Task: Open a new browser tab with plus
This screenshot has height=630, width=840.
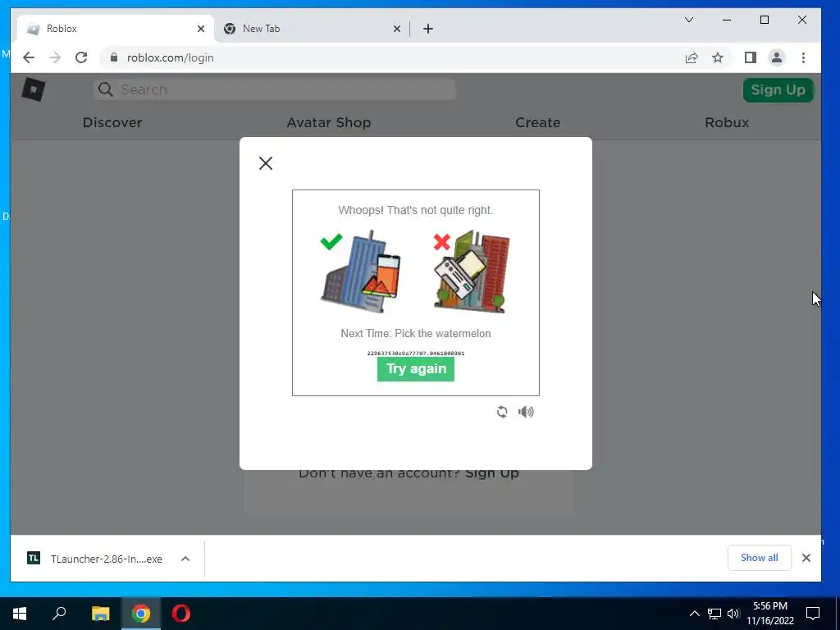Action: coord(428,29)
